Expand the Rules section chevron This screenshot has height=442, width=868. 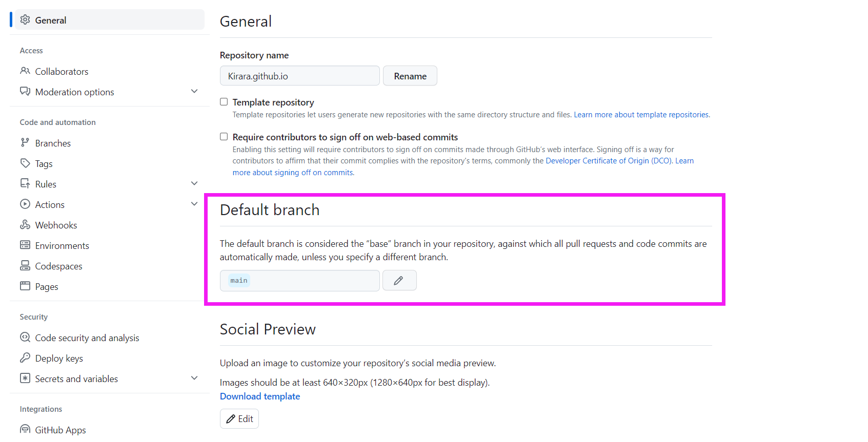point(194,183)
